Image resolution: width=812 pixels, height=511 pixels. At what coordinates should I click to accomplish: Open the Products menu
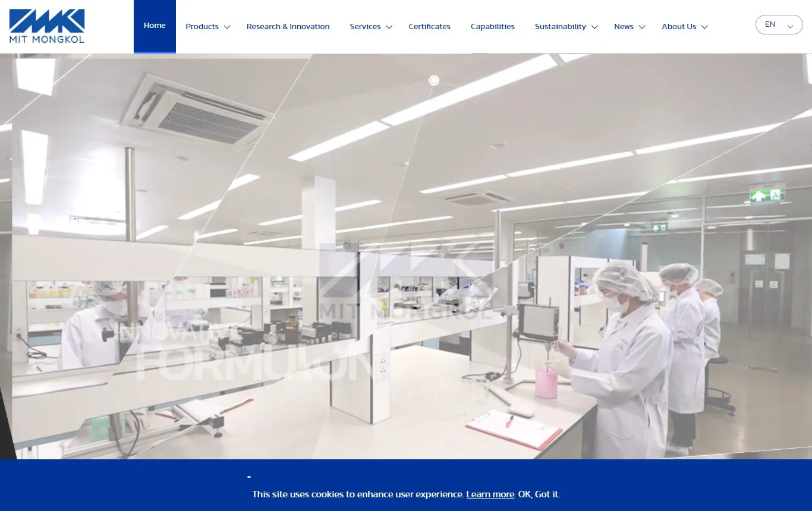(202, 27)
